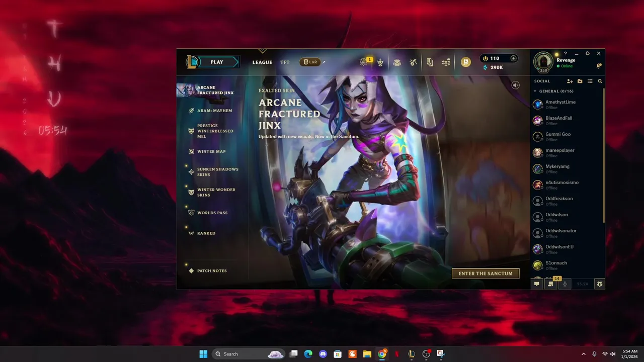Change the Online status indicator
Screen dimensions: 644x362
[x=565, y=66]
